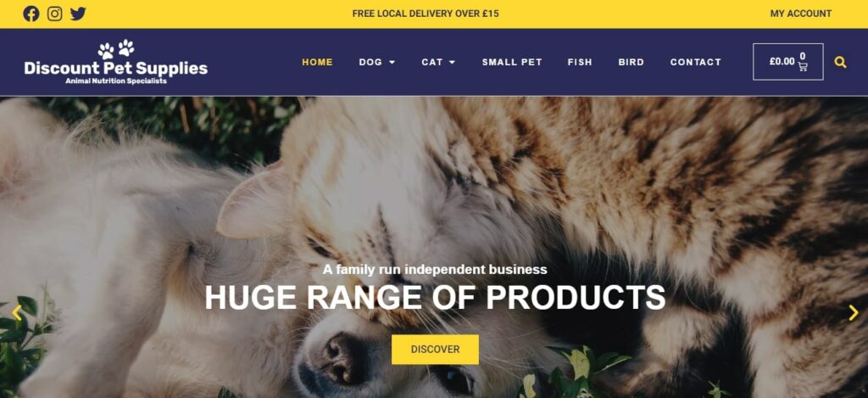Open the £0.00 cart box

click(x=787, y=62)
